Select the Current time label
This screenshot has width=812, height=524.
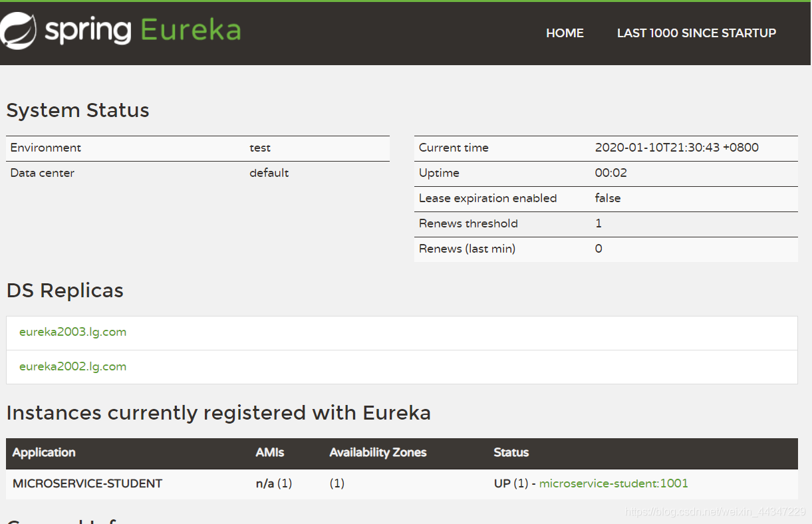point(454,148)
